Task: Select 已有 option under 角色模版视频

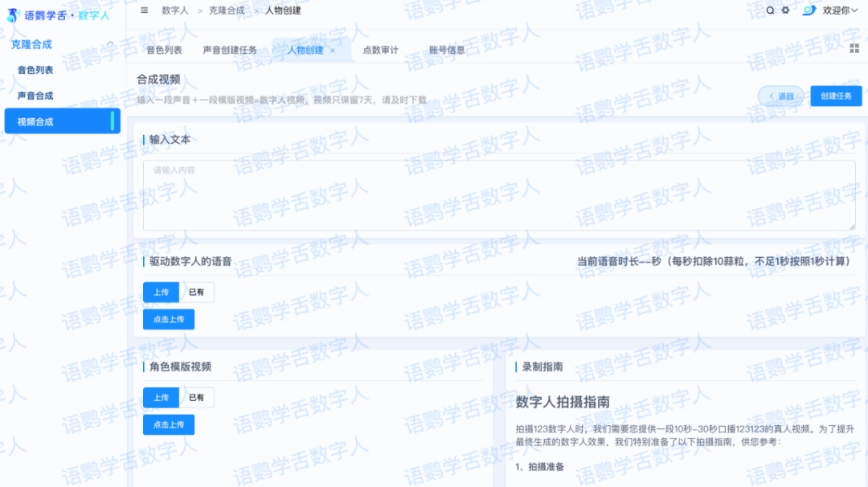Action: click(196, 398)
